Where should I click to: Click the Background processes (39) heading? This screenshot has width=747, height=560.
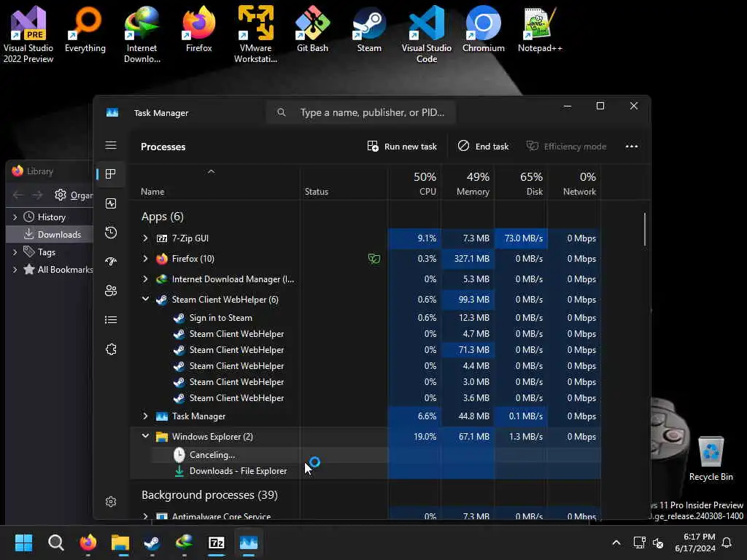[209, 495]
